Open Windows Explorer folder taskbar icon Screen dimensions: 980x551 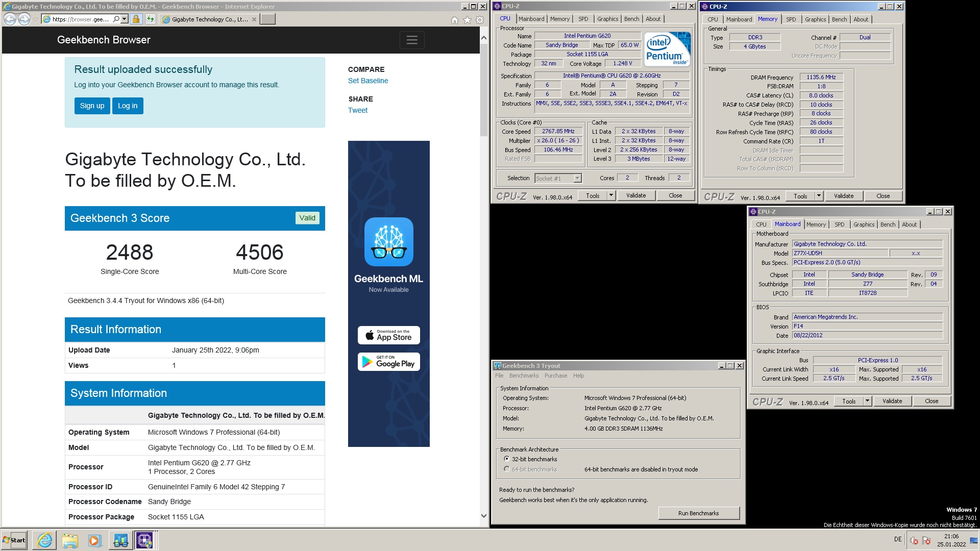click(70, 540)
